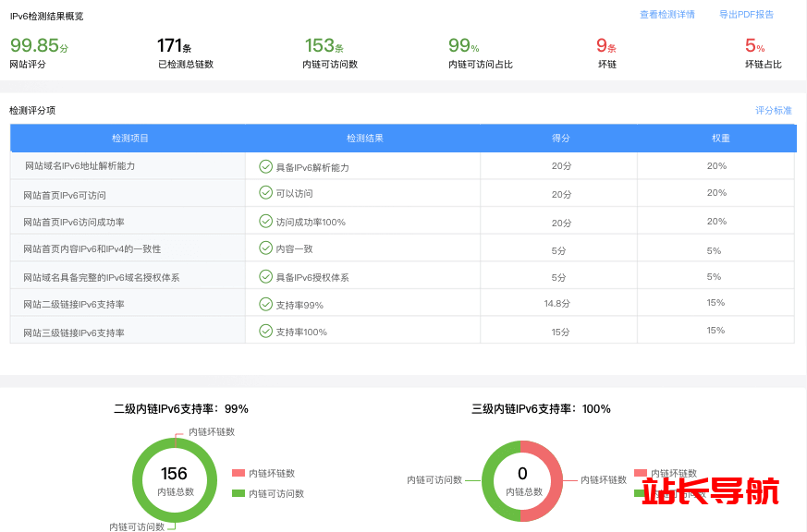
Task: Click the red 内链坏链数 legend swatch in the 二级内链 chart
Action: (x=238, y=473)
